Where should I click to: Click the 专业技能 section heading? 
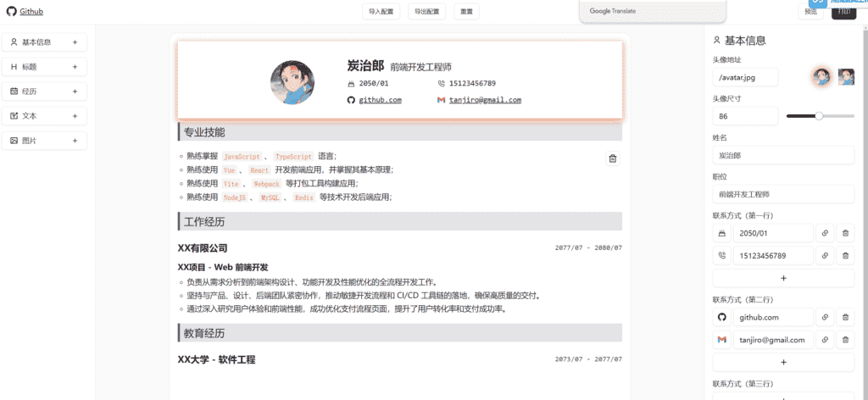(400, 132)
